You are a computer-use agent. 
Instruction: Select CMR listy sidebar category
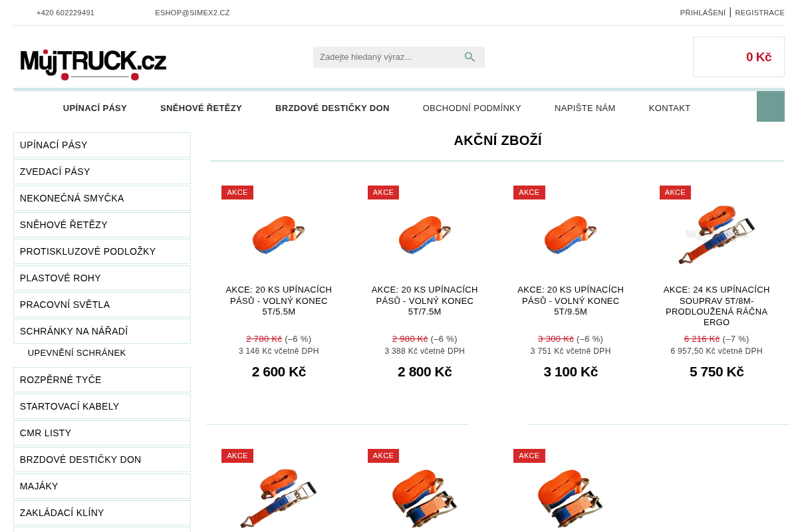point(102,433)
